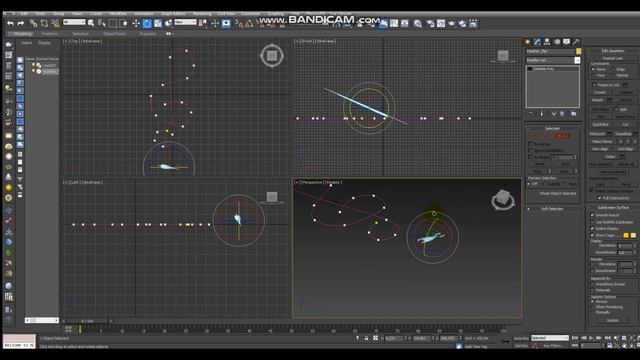Collapse the Subdivision Surface rollout header
This screenshot has height=360, width=640.
(x=612, y=208)
